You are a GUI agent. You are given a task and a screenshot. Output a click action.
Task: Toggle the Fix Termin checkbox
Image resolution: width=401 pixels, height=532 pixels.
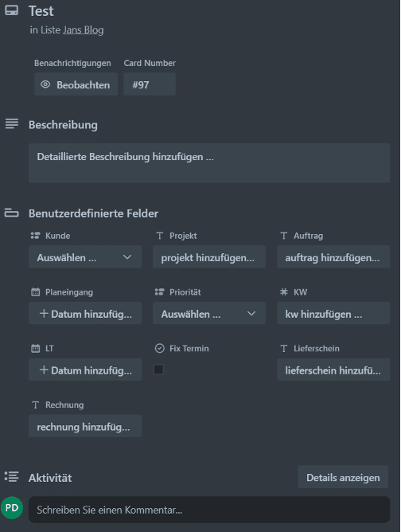(158, 370)
